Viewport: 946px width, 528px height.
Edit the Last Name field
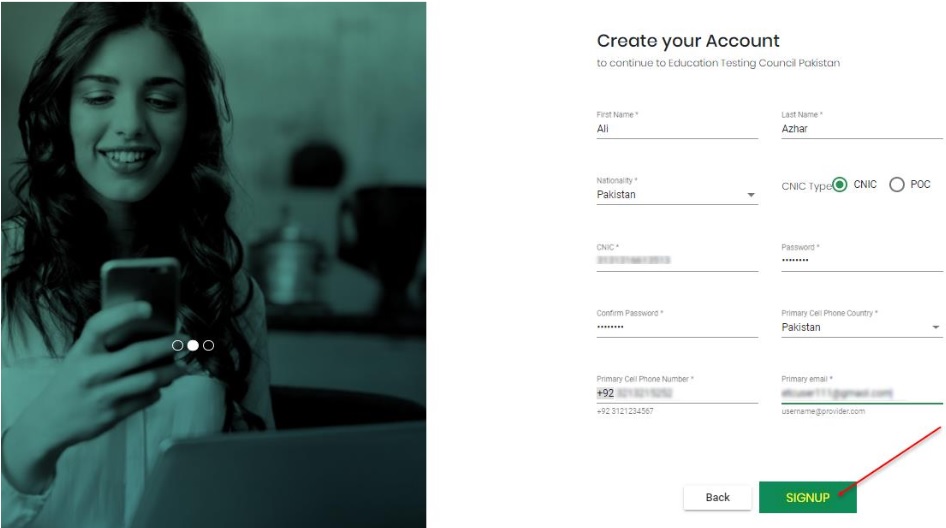(862, 129)
